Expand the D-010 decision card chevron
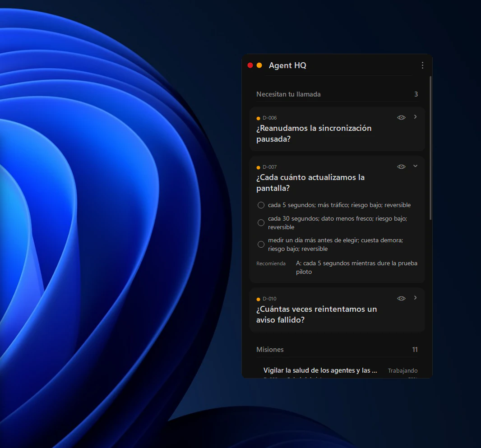Viewport: 481px width, 448px height. click(416, 298)
